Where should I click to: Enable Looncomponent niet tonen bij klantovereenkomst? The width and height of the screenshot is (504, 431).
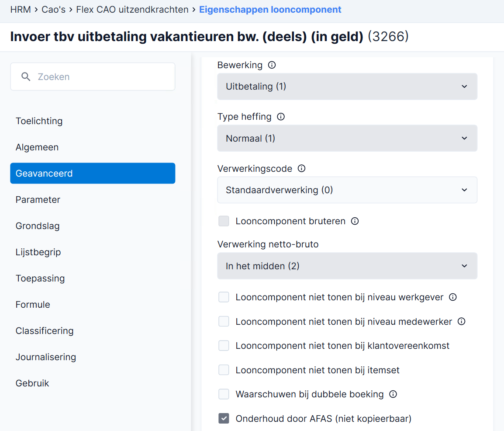(x=224, y=345)
